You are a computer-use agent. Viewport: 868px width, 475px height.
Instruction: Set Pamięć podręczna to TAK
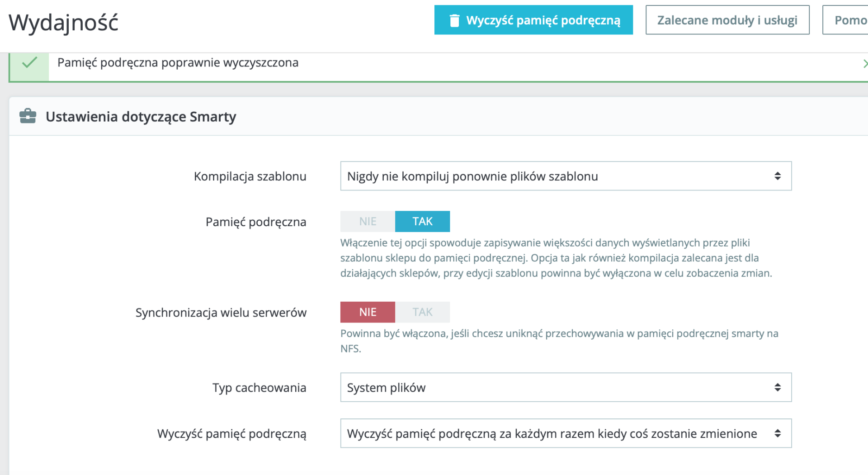(422, 221)
